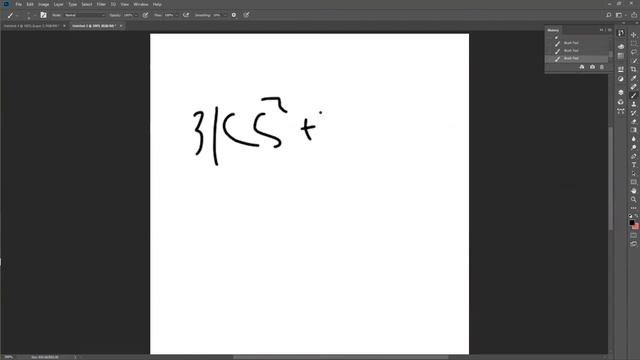Screen dimensions: 640x360
Task: Open the File menu
Action: coord(18,4)
